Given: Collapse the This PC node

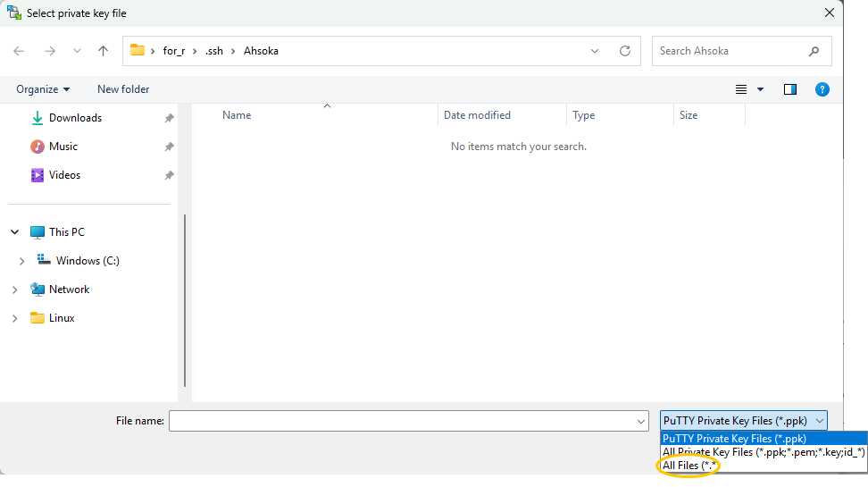Looking at the screenshot, I should 15,232.
